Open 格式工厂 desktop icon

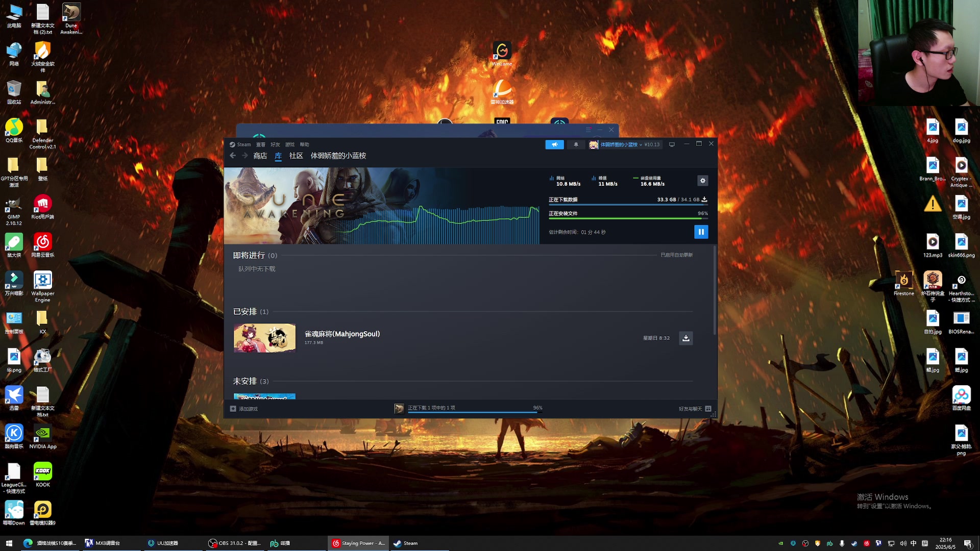(x=43, y=360)
